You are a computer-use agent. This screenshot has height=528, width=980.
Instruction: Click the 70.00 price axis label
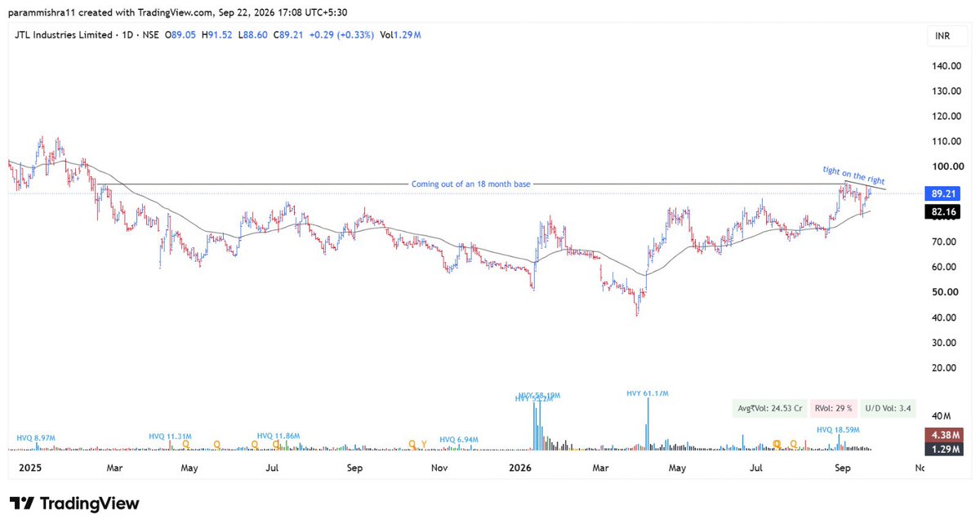pyautogui.click(x=942, y=242)
